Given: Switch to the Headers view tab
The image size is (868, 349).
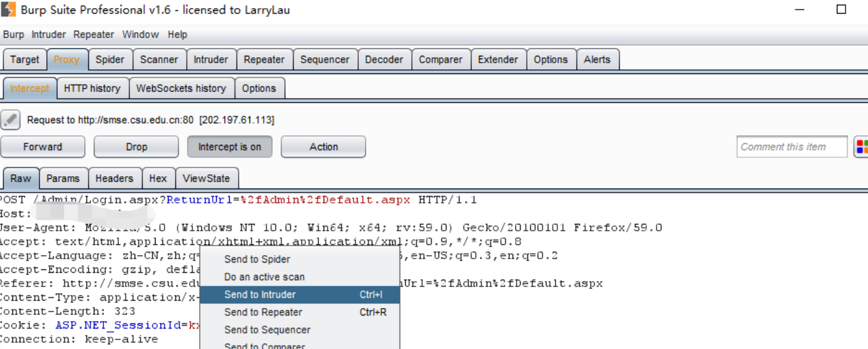Looking at the screenshot, I should click(x=114, y=178).
